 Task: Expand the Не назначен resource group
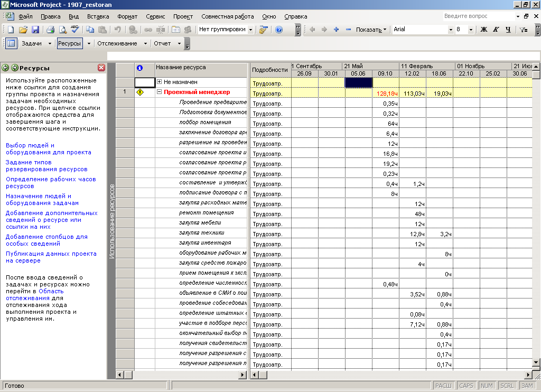click(x=159, y=82)
